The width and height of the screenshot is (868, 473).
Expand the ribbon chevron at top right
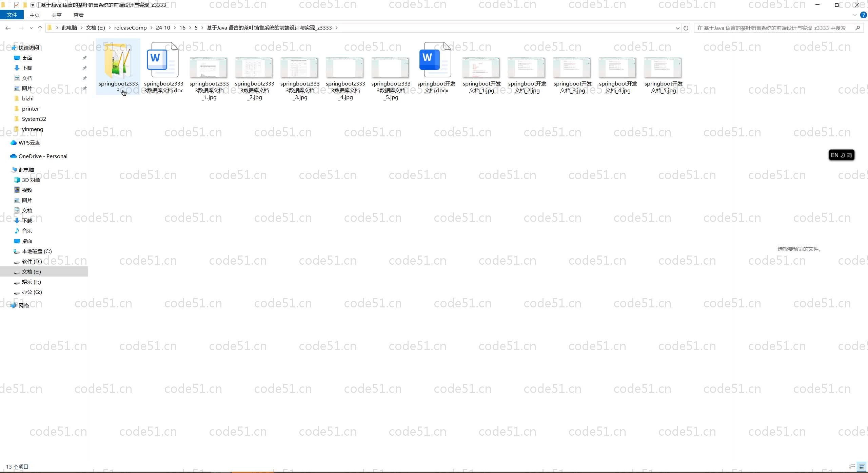(x=854, y=15)
